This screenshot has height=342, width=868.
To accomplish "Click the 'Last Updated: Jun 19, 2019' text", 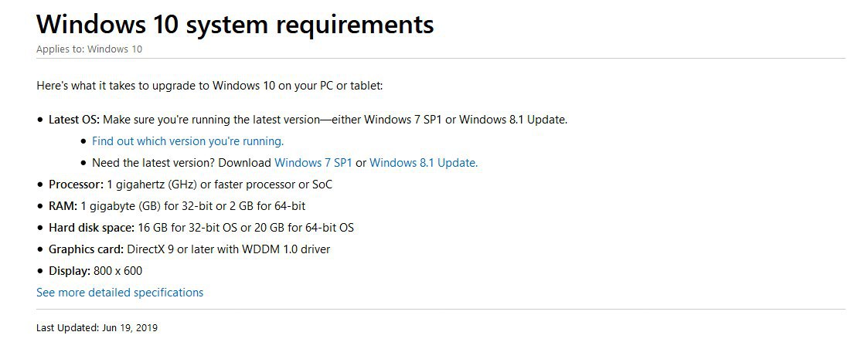I will 97,327.
